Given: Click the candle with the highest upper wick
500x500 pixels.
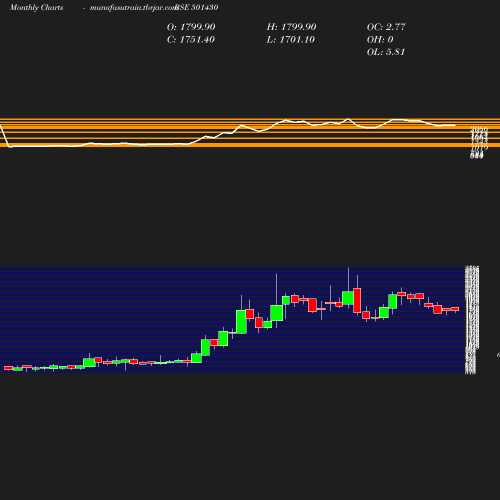Looking at the screenshot, I should pos(348,298).
